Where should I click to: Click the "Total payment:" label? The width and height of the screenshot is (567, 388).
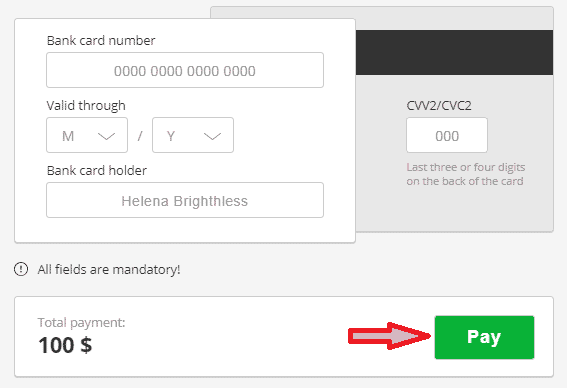point(81,322)
